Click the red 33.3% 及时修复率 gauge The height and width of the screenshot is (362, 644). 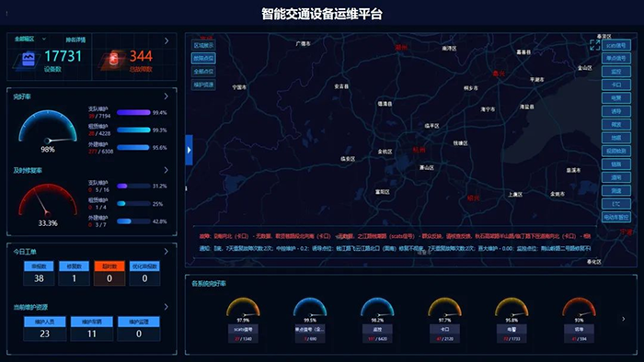coord(48,201)
